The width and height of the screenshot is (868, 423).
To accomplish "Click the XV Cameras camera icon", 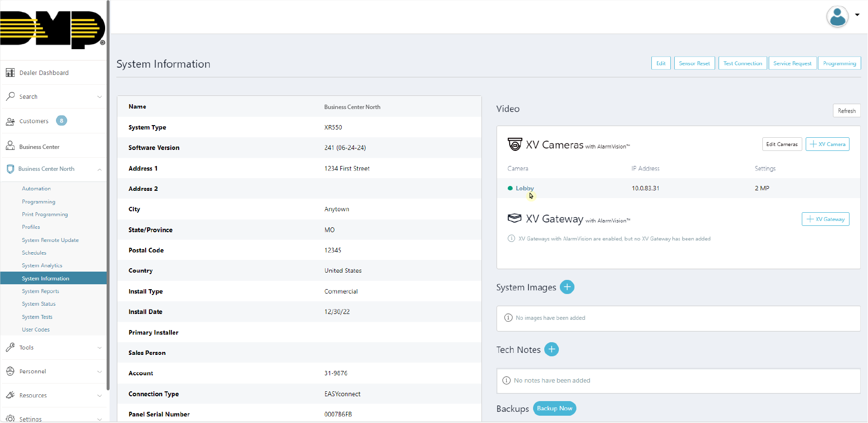I will tap(515, 145).
